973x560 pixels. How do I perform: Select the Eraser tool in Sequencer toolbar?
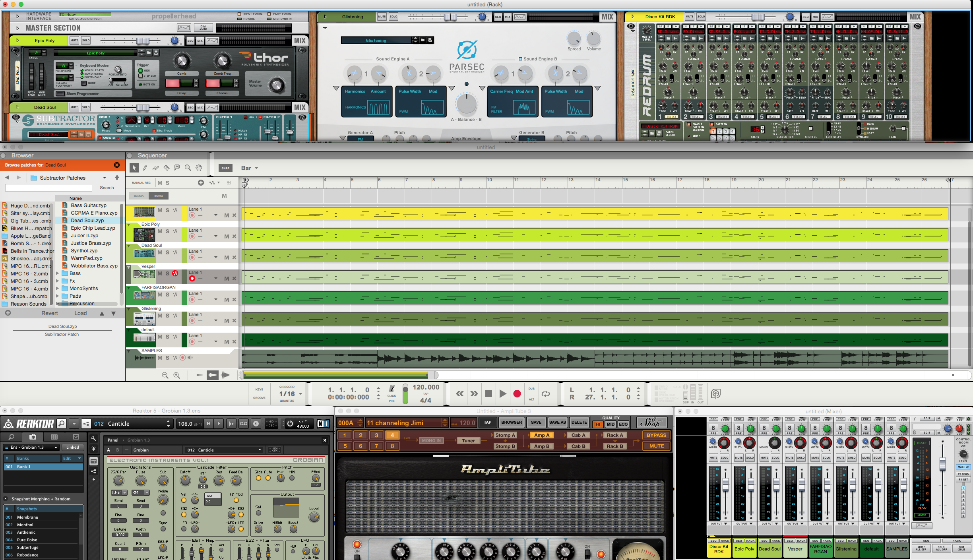[x=156, y=168]
